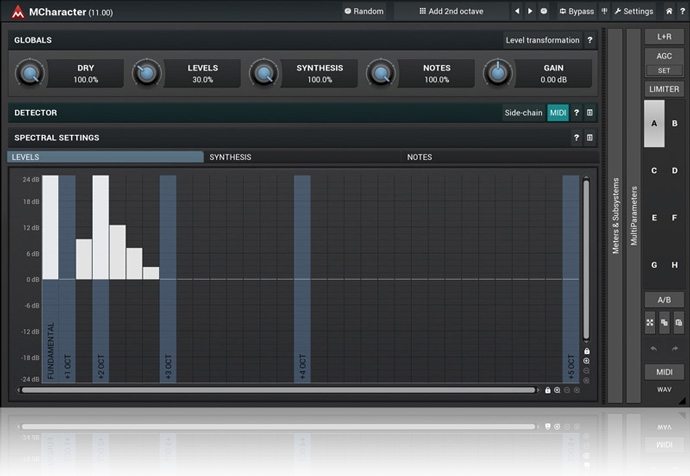The height and width of the screenshot is (476, 690).
Task: Click the Dry knob
Action: (31, 73)
